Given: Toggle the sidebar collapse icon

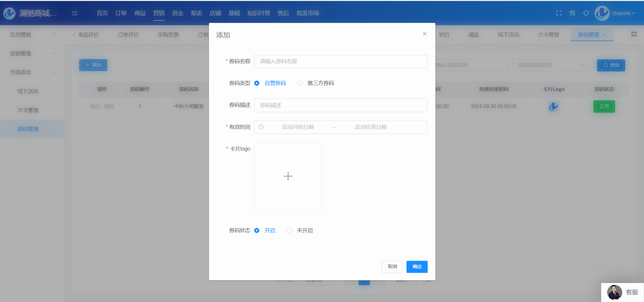Looking at the screenshot, I should pos(75,13).
